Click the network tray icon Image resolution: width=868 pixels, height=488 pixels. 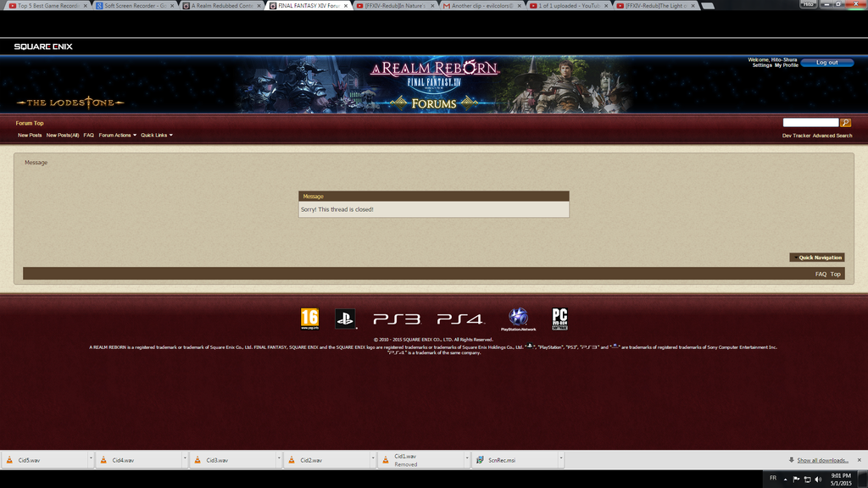(x=807, y=480)
